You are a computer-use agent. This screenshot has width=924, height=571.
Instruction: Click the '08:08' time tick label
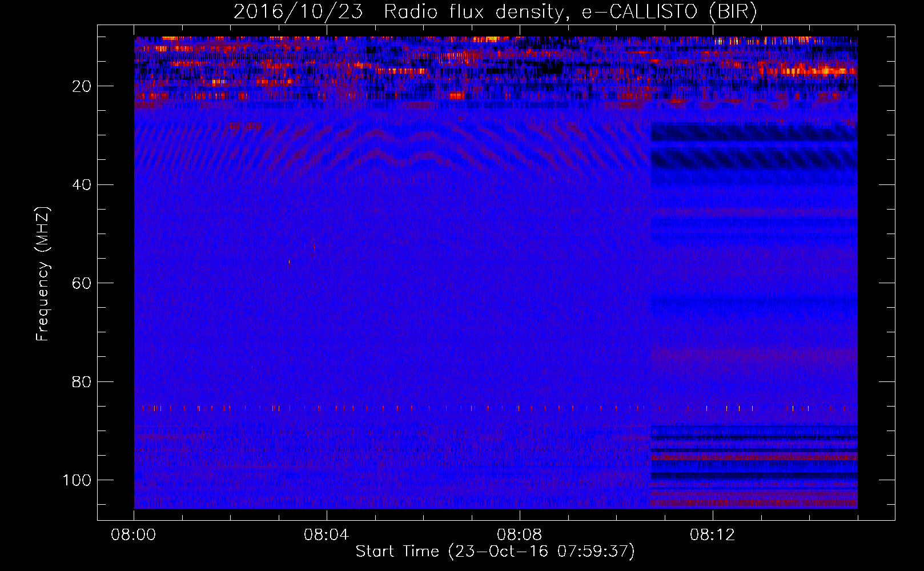coord(520,535)
